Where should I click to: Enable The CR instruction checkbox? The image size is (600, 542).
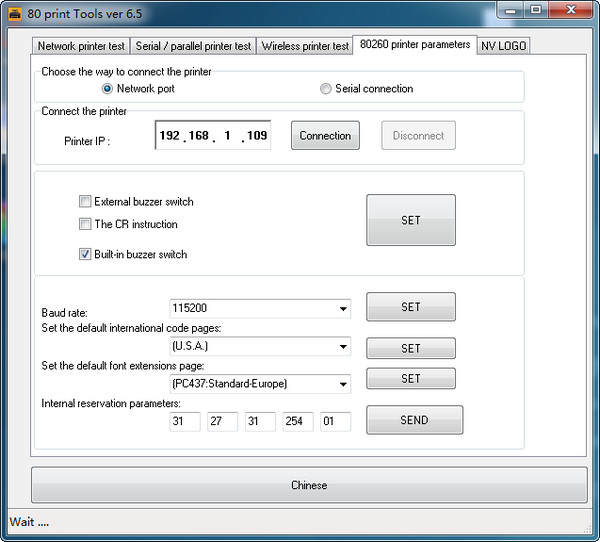click(x=85, y=224)
